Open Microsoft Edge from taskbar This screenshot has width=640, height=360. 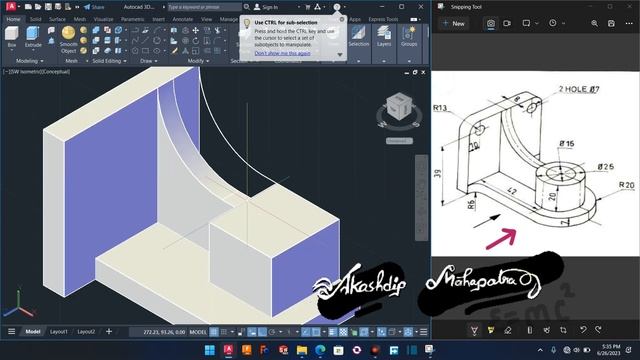(320, 350)
